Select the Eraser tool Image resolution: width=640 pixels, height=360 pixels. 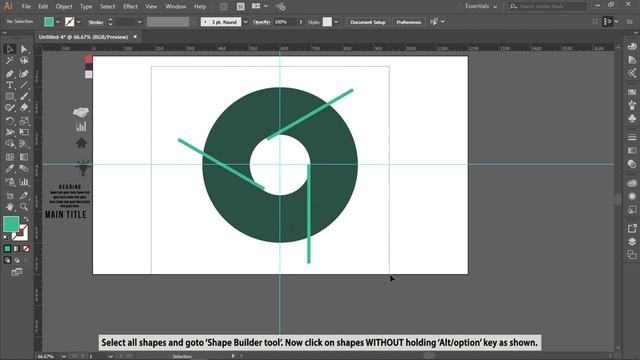[x=24, y=108]
